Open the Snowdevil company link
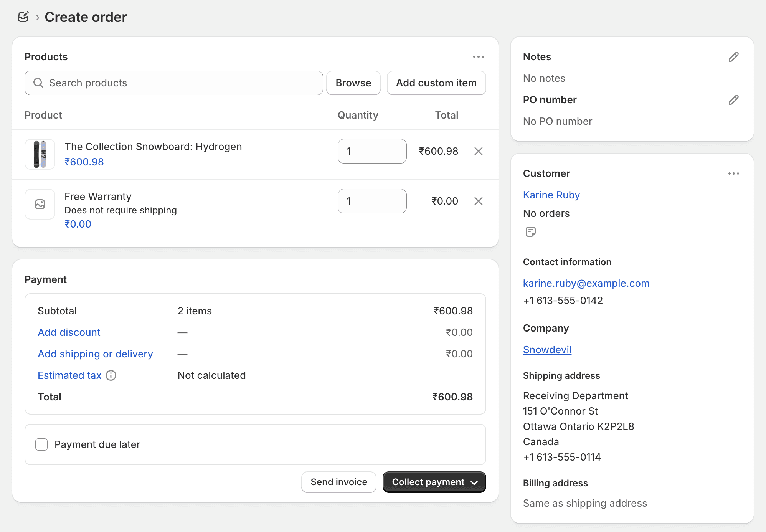This screenshot has height=532, width=766. (547, 350)
